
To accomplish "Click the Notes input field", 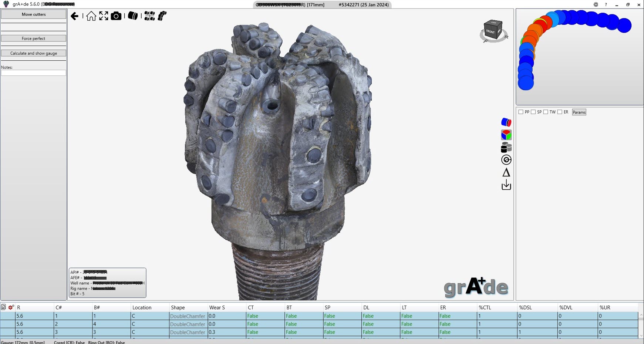I will [x=34, y=73].
